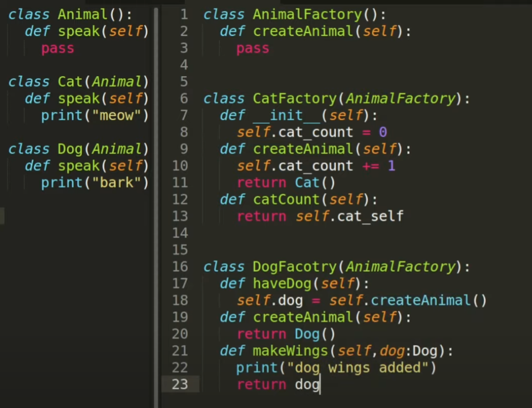Click haveDog method name on line 17

click(282, 284)
